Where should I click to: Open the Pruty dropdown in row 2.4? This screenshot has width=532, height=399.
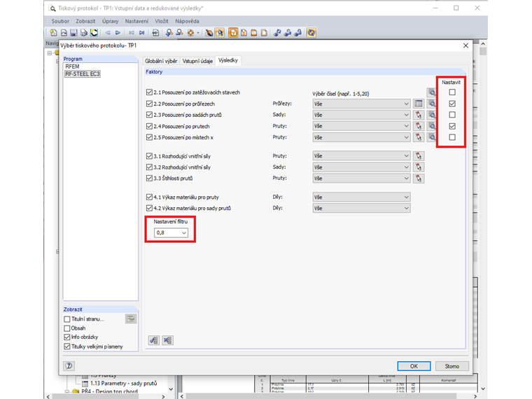coord(361,126)
